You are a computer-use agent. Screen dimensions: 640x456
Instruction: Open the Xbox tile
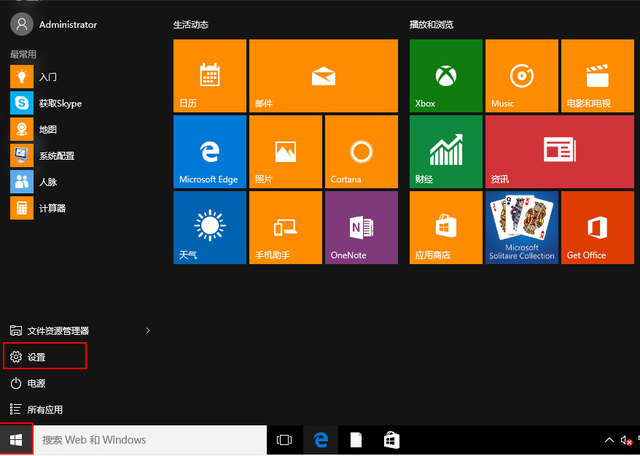[445, 75]
